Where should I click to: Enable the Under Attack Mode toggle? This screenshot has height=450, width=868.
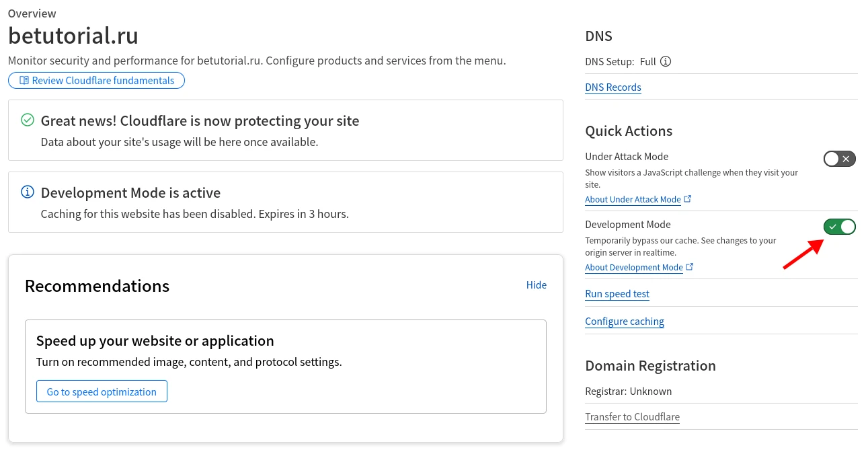839,159
